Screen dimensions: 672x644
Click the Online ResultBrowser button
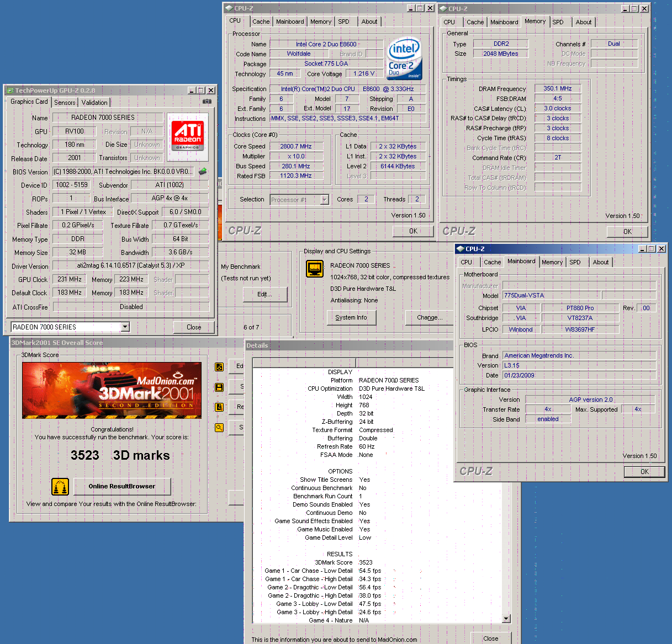pyautogui.click(x=122, y=486)
